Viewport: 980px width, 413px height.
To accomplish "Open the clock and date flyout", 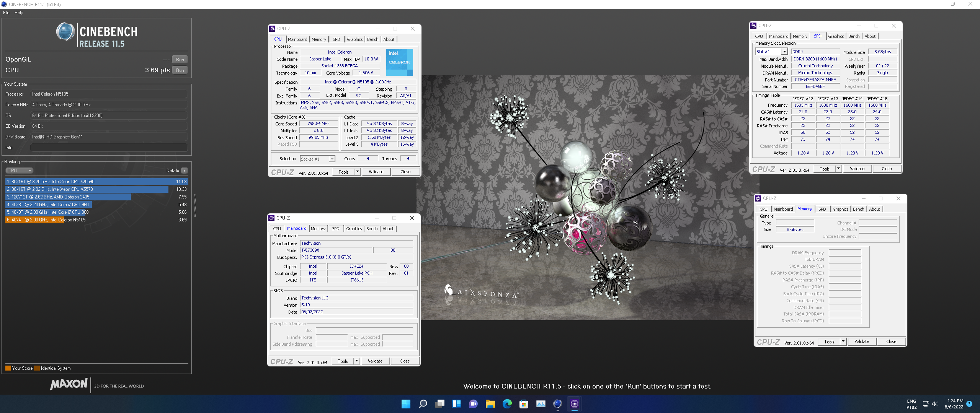I will click(954, 404).
